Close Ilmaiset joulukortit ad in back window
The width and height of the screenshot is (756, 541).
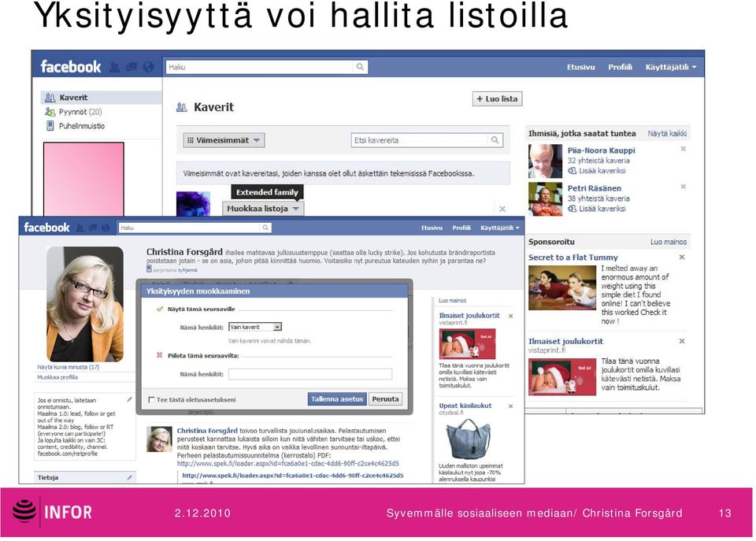[682, 341]
